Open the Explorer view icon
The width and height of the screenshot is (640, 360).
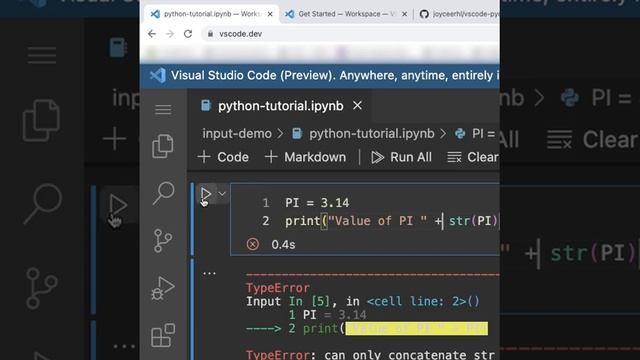point(163,146)
